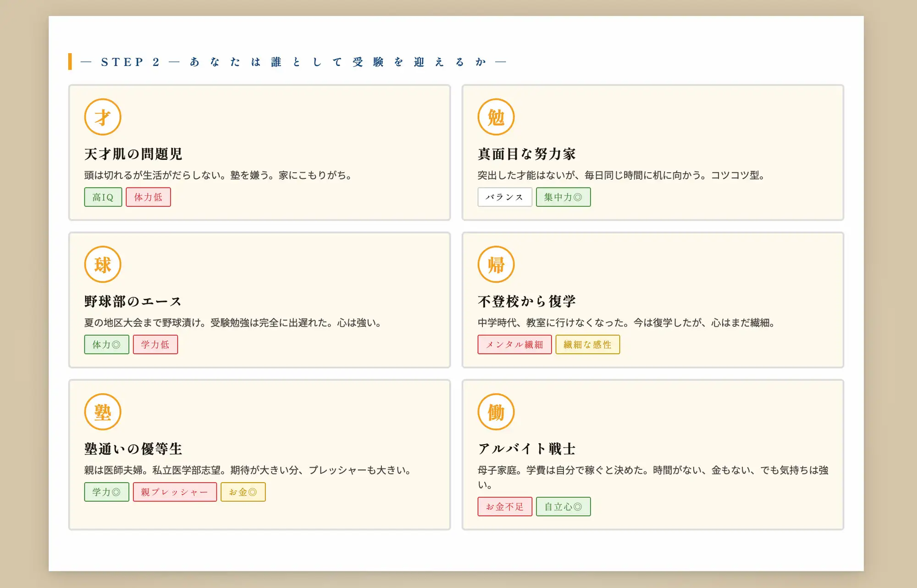Screen dimensions: 917x588
Task: Click the 繊細な感性 tag
Action: point(588,344)
